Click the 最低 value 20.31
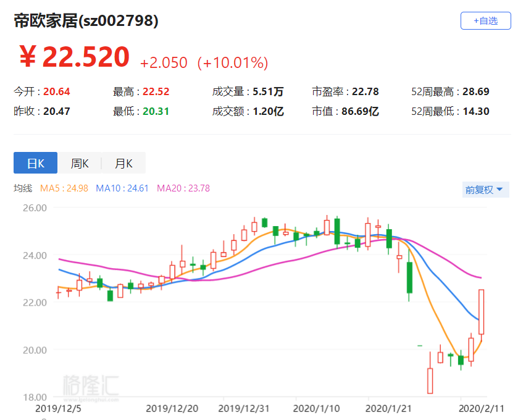Viewport: 518px width, 420px height. click(156, 111)
